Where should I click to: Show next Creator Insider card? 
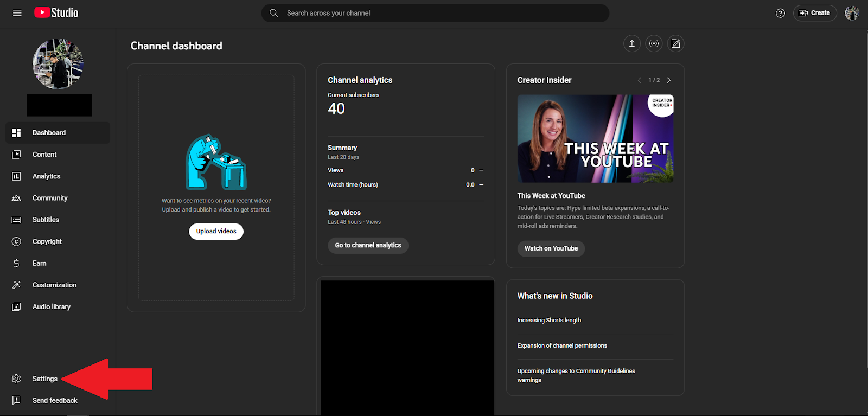[x=669, y=80]
